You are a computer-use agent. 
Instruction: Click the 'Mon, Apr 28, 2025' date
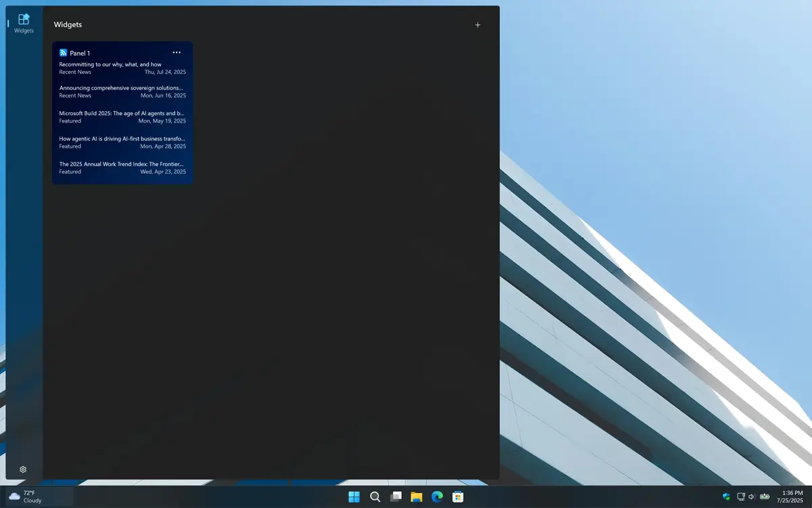click(163, 146)
